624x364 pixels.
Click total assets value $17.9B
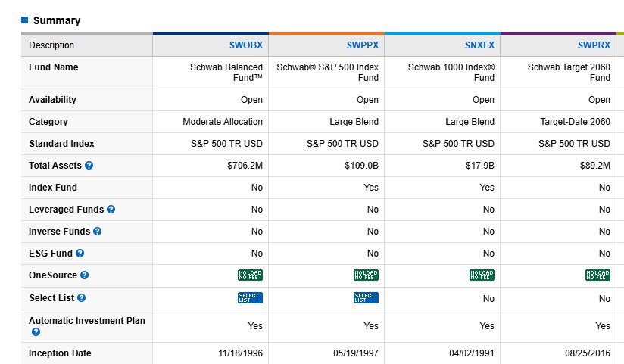pyautogui.click(x=480, y=166)
